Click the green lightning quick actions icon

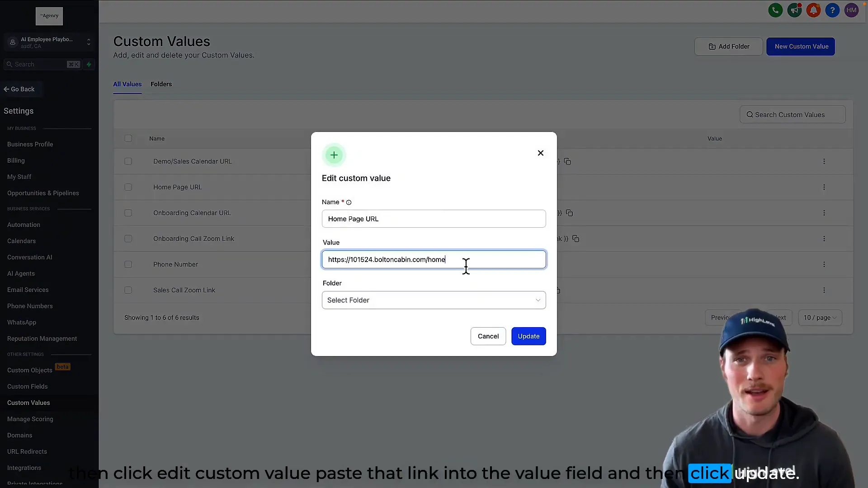[89, 64]
